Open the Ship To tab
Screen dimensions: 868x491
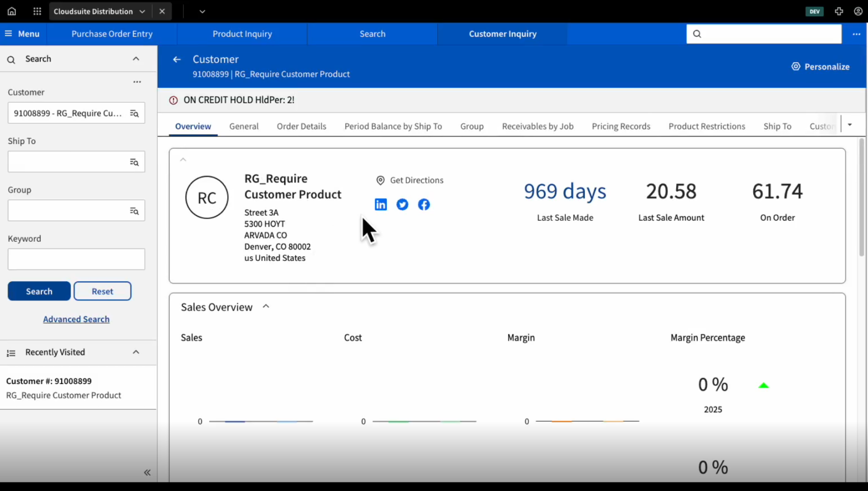[x=777, y=126]
